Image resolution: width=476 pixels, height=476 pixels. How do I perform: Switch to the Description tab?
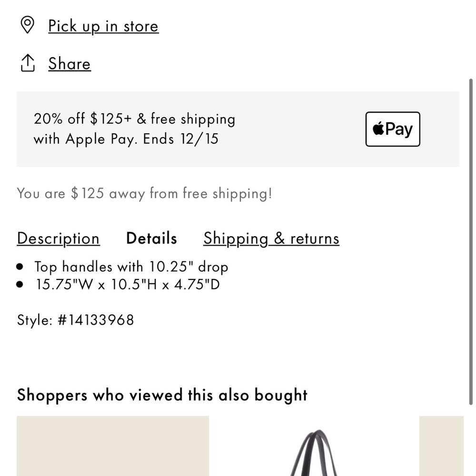(x=58, y=238)
